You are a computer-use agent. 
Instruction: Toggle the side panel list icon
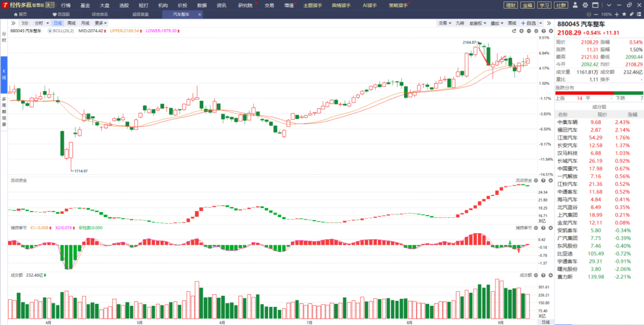(639, 14)
